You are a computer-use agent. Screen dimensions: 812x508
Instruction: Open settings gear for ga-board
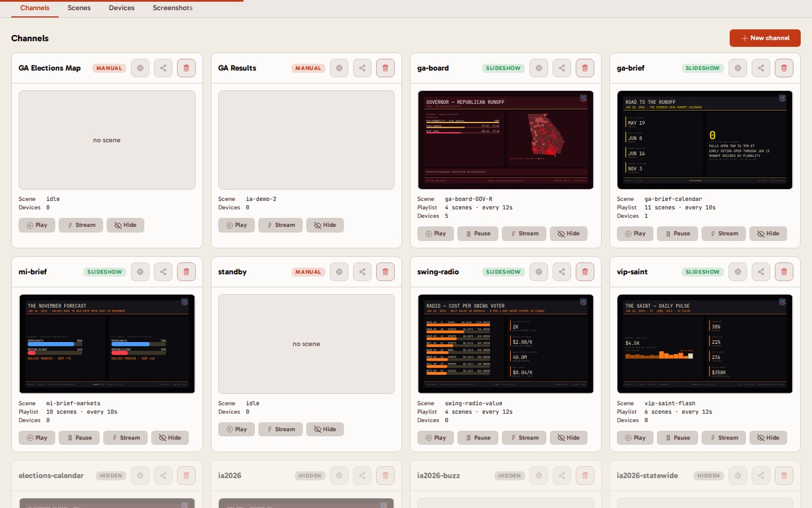click(539, 68)
